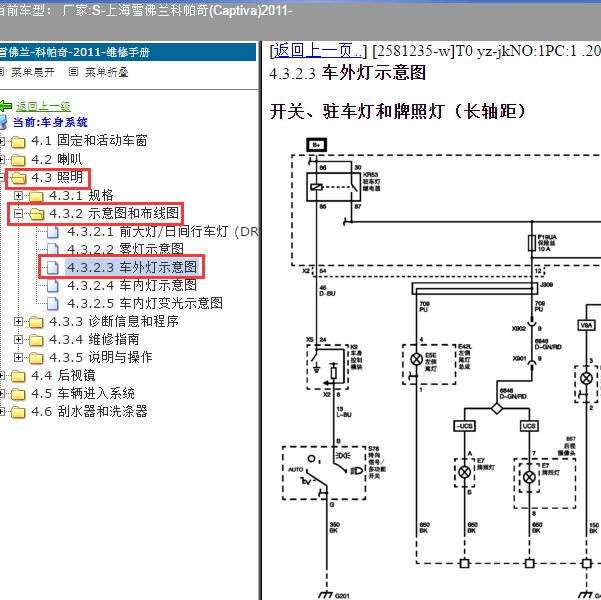Open 4.3.2.4 车内灯示意图 page

coord(132,285)
